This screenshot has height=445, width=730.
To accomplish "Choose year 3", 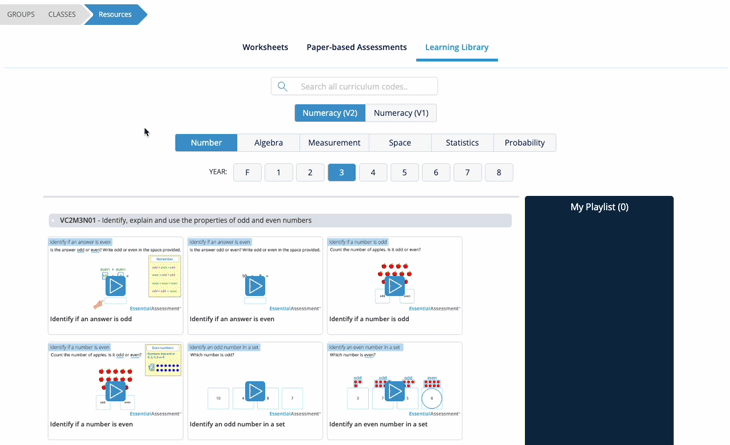I will pyautogui.click(x=342, y=172).
